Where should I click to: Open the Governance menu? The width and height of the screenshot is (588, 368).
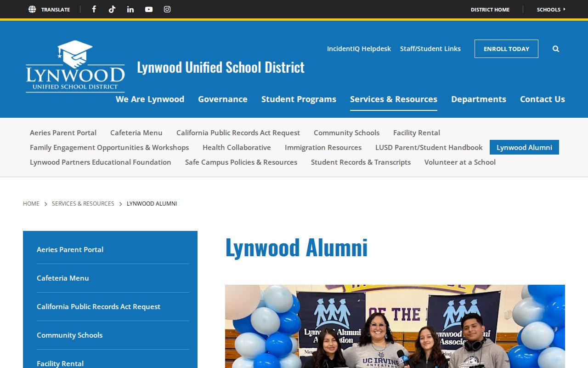[223, 99]
